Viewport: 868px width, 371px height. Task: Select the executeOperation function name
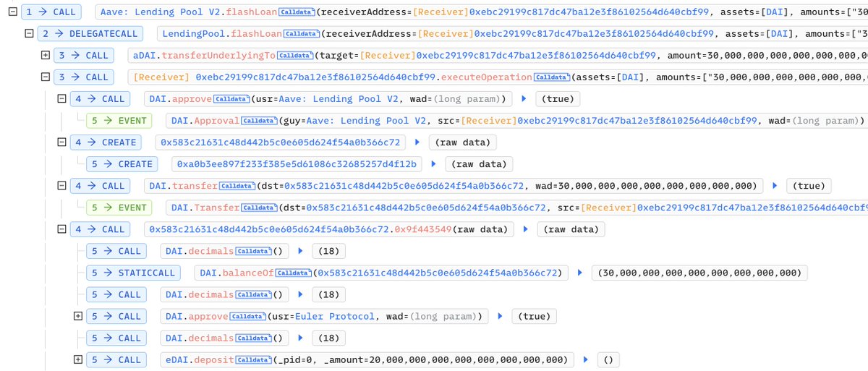coord(485,77)
